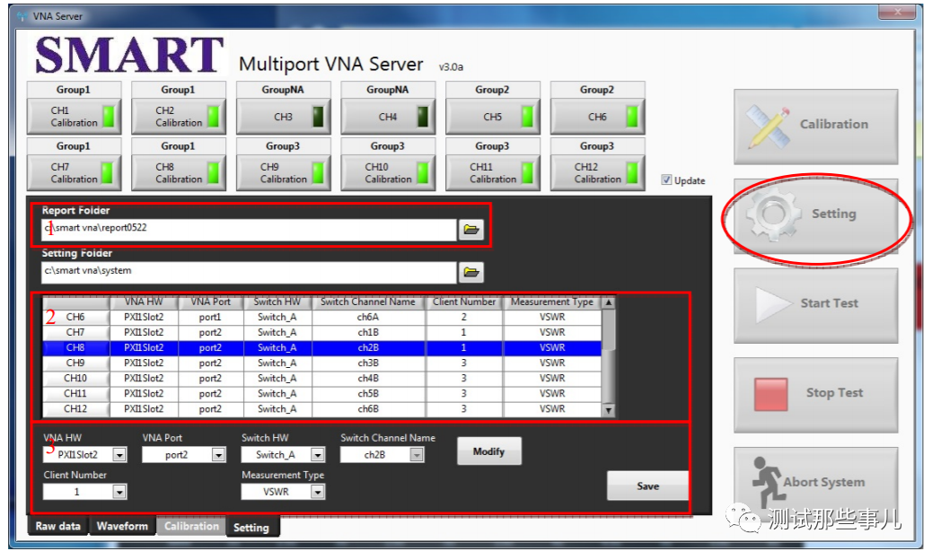Click the green indicator on CH1 Calibration

[x=108, y=117]
